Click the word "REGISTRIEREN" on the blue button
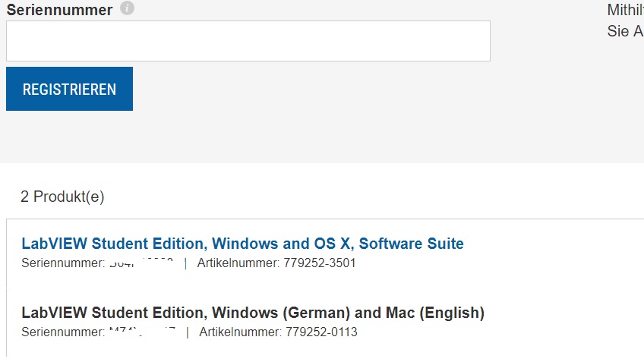Viewport: 644px width, 362px height. pyautogui.click(x=69, y=90)
